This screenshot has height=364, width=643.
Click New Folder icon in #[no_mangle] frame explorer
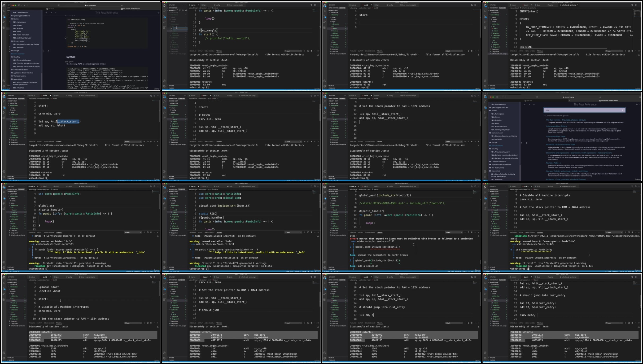pyautogui.click(x=180, y=10)
